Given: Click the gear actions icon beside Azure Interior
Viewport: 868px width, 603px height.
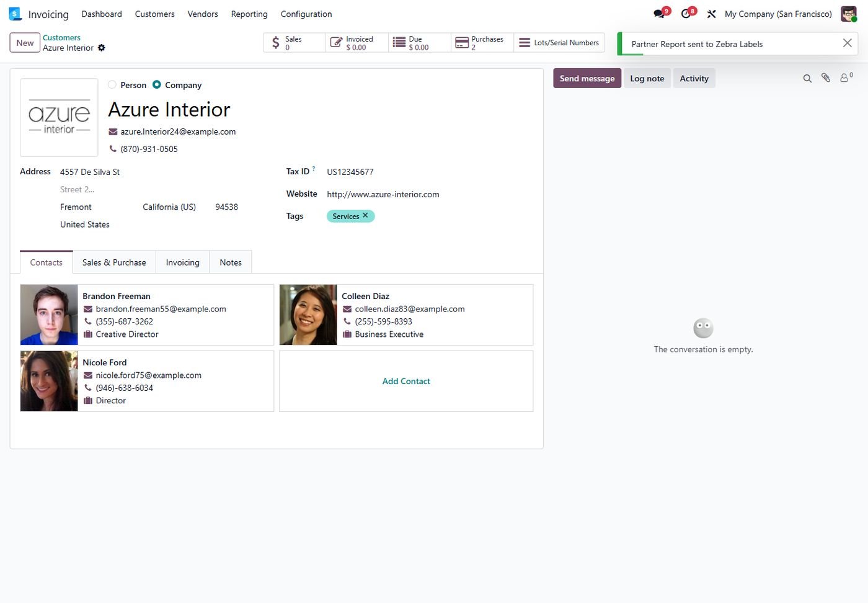Looking at the screenshot, I should pyautogui.click(x=102, y=48).
